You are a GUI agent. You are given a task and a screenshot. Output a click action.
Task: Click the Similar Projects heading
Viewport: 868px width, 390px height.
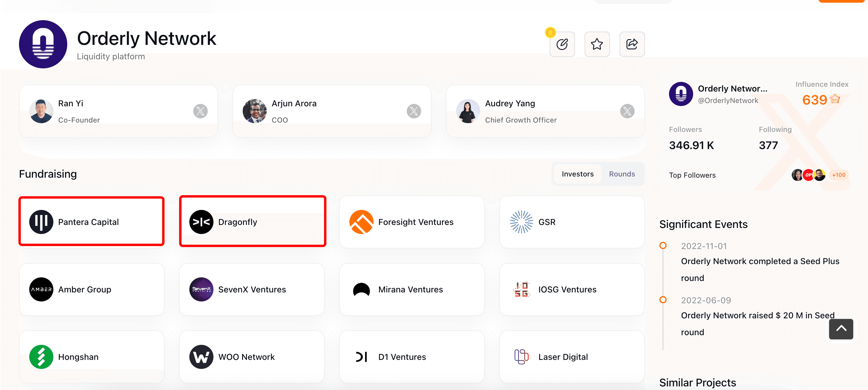tap(697, 382)
